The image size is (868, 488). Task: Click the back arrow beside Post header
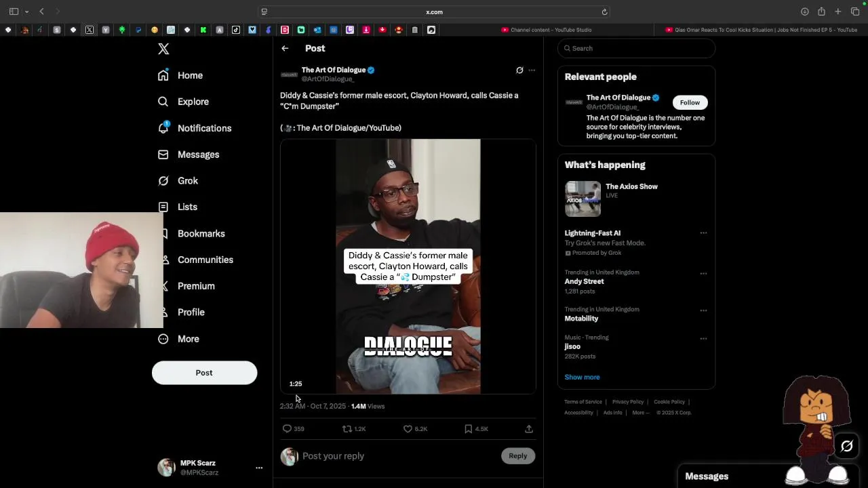(x=285, y=48)
